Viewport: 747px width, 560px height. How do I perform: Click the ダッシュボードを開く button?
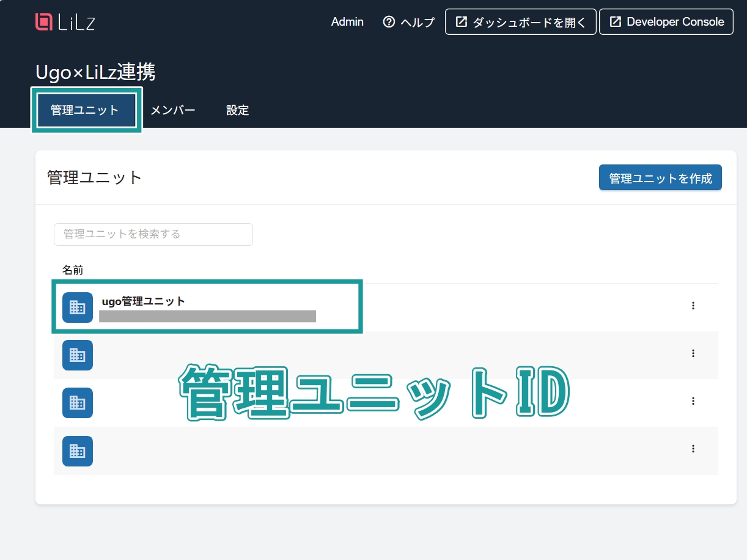tap(521, 22)
